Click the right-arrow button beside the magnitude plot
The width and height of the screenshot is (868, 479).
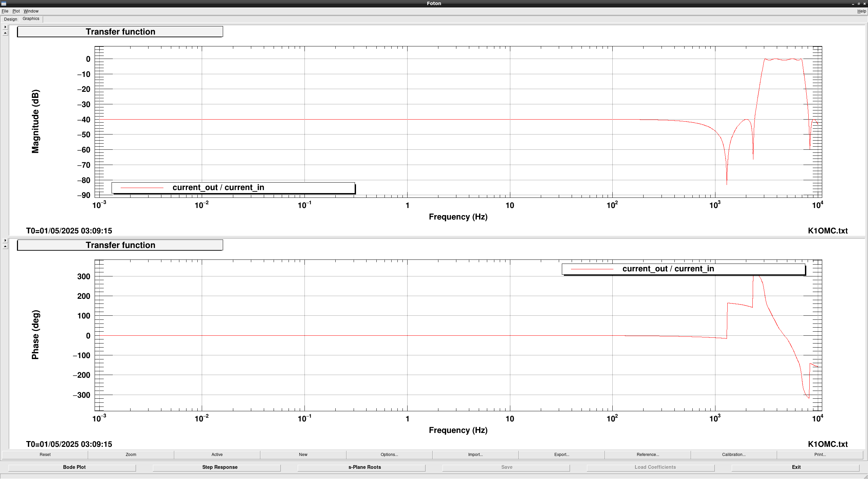click(5, 27)
